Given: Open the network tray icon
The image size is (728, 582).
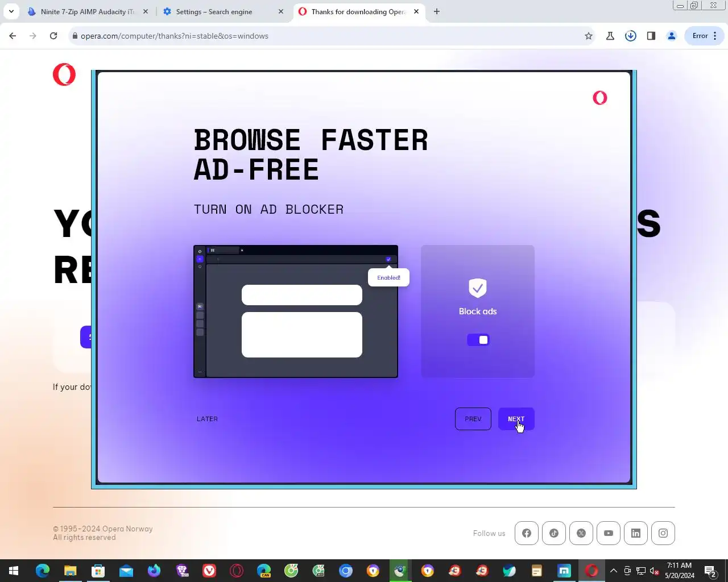Looking at the screenshot, I should [x=641, y=571].
